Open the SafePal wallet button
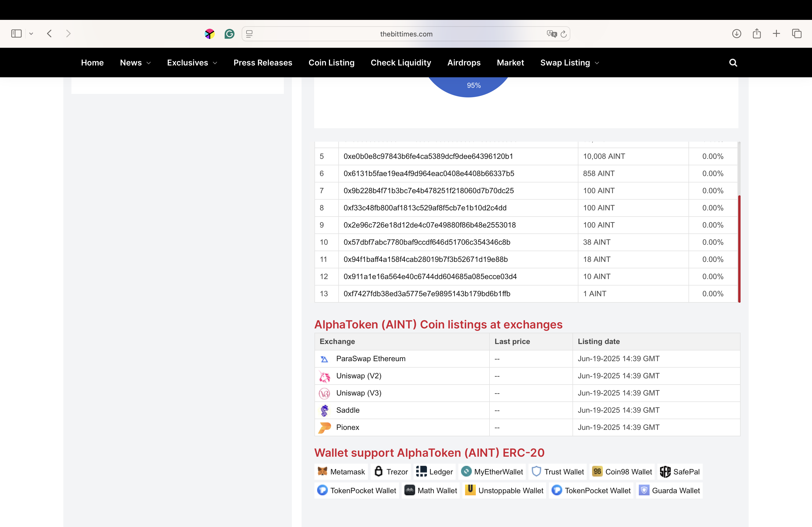812x527 pixels. pyautogui.click(x=680, y=472)
